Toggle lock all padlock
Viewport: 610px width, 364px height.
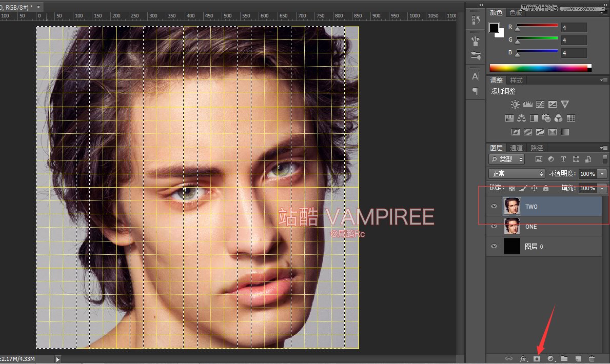546,188
